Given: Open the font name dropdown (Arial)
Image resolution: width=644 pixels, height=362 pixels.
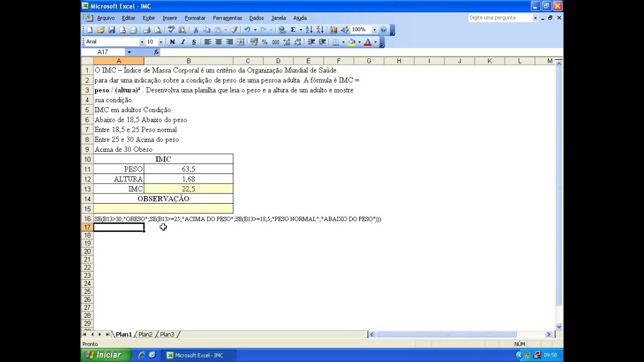Looking at the screenshot, I should coord(142,42).
